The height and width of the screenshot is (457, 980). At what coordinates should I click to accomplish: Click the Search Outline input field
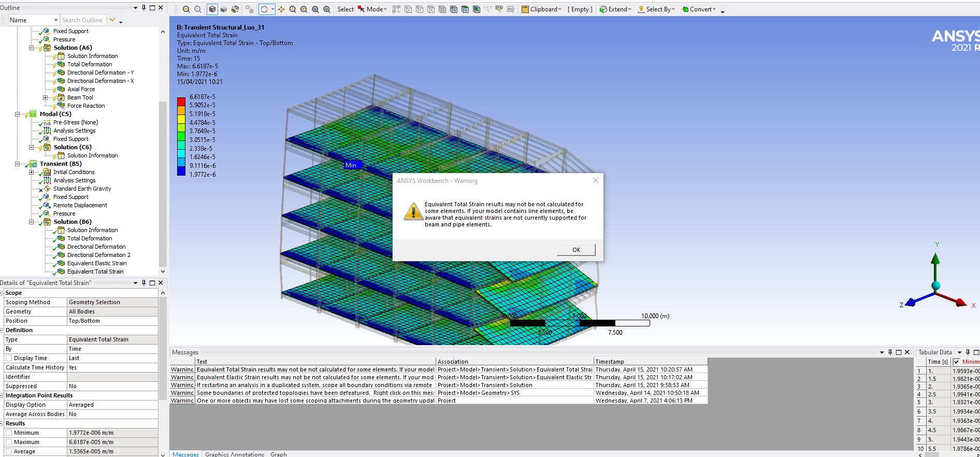click(83, 20)
